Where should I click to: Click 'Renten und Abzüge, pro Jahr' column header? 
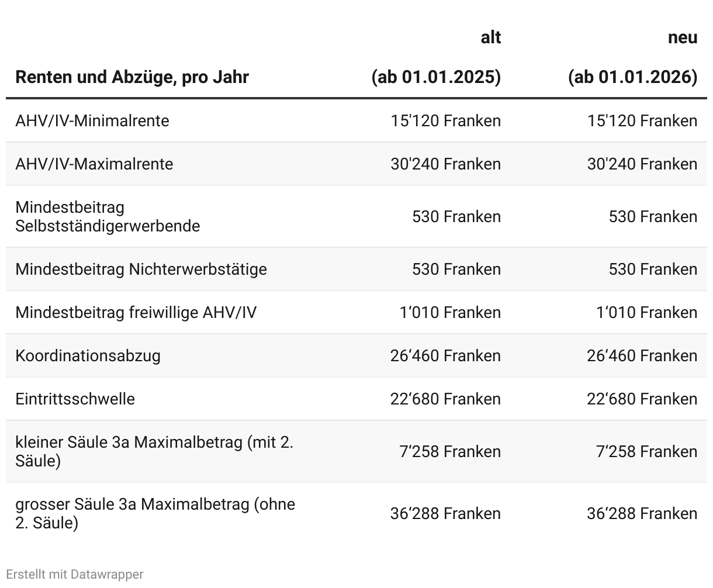[132, 77]
